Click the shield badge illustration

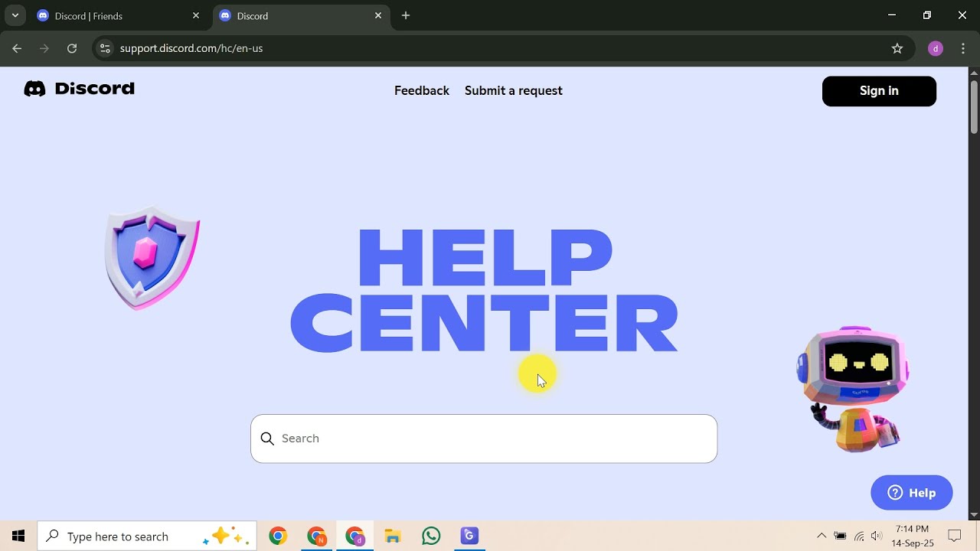152,257
